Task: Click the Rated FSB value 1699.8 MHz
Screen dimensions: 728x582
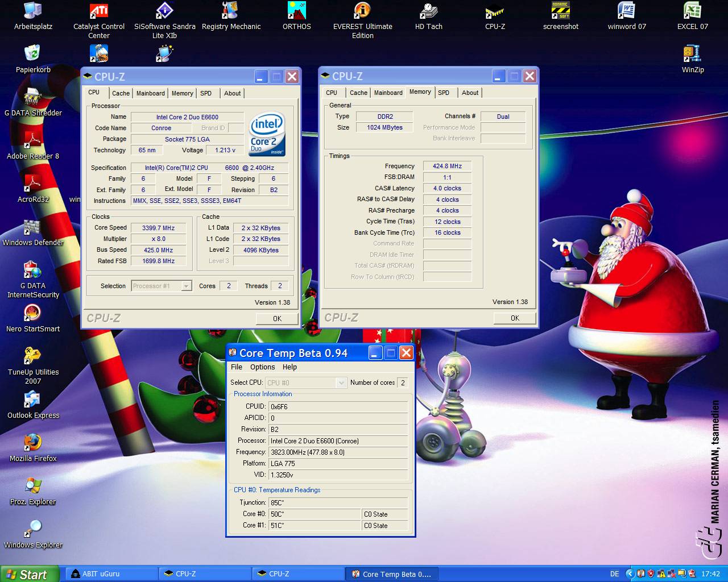Action: click(158, 261)
